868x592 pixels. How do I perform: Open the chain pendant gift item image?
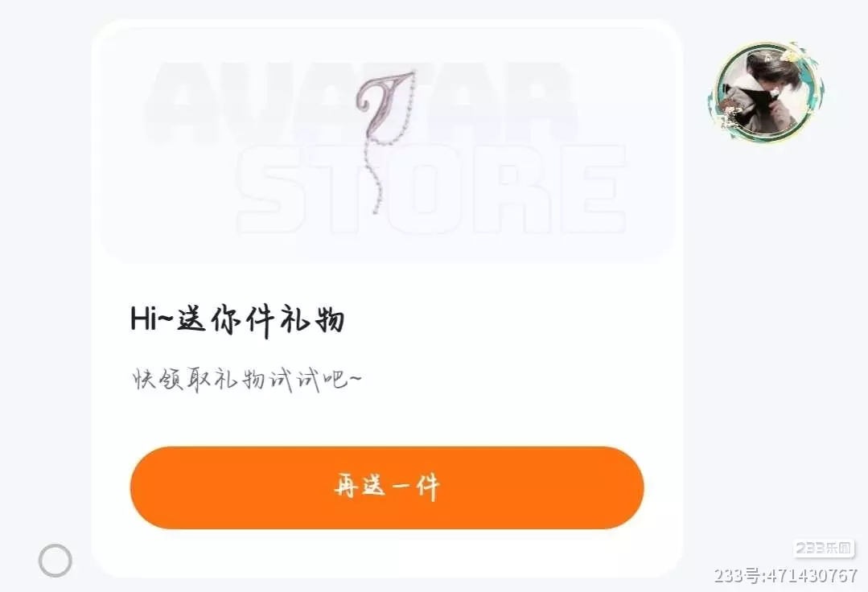[x=386, y=142]
